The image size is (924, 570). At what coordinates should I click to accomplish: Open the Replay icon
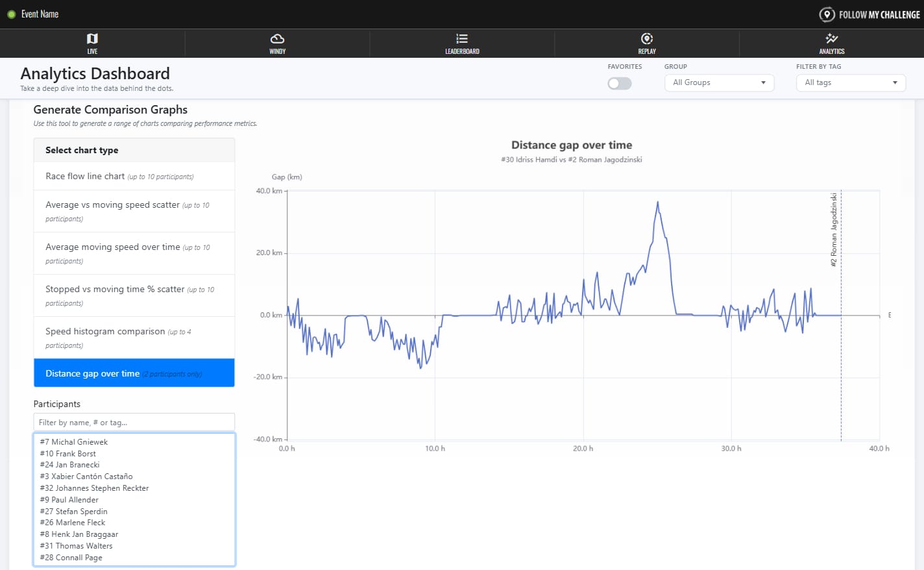click(647, 39)
